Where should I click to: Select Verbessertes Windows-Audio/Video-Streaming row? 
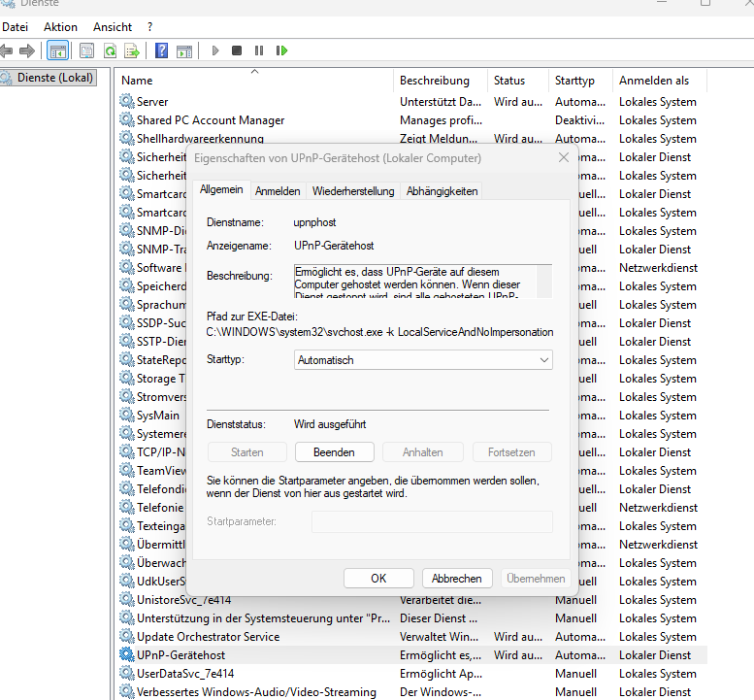pyautogui.click(x=412, y=691)
